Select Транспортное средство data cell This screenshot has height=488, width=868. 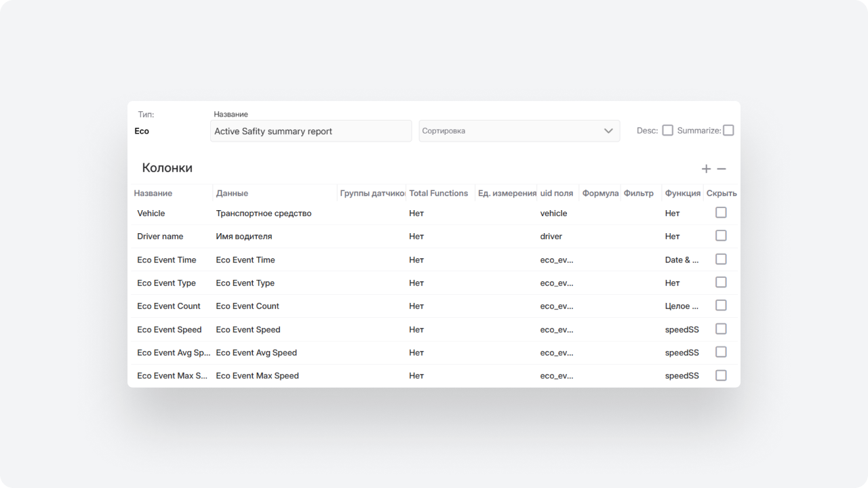(264, 213)
